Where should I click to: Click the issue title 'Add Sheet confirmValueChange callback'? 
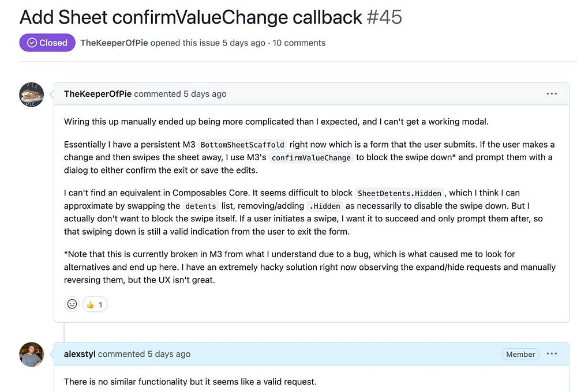(190, 17)
